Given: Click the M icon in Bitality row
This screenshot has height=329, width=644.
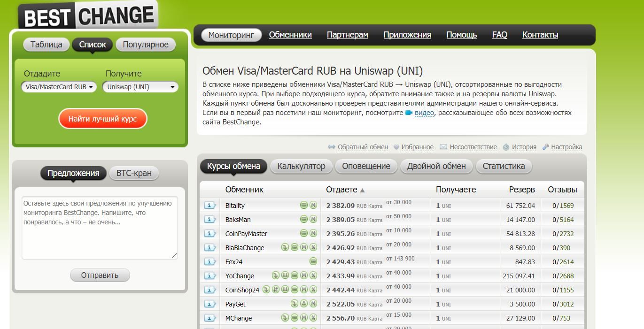Looking at the screenshot, I should point(313,205).
